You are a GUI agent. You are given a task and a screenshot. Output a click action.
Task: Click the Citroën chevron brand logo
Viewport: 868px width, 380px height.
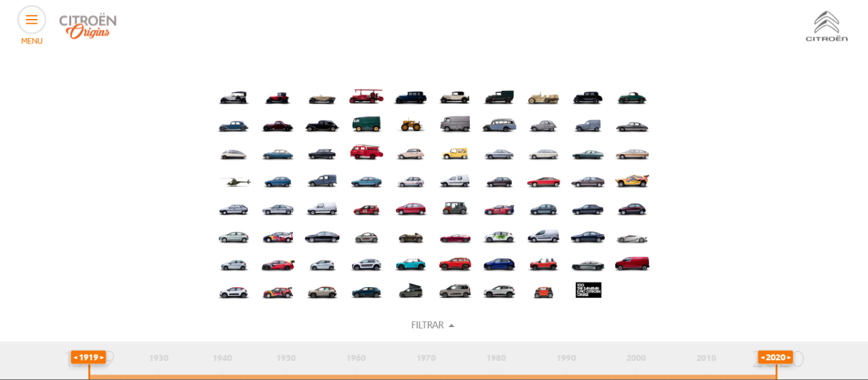coord(826,26)
